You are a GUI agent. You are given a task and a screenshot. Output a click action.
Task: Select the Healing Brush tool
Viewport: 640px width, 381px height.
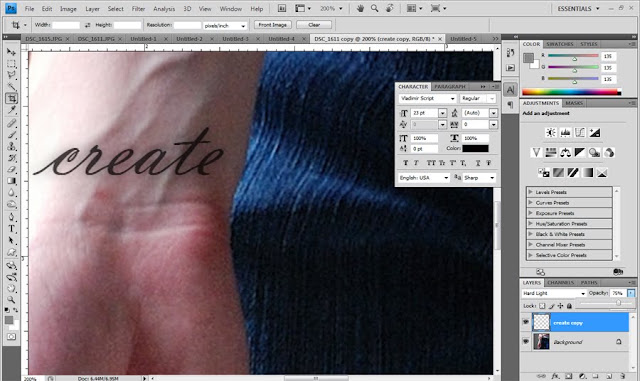tap(11, 123)
